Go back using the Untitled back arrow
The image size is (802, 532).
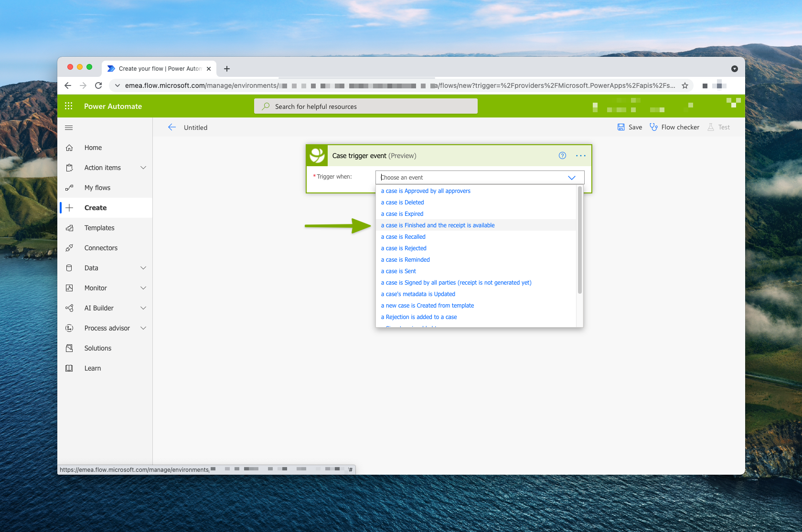172,127
